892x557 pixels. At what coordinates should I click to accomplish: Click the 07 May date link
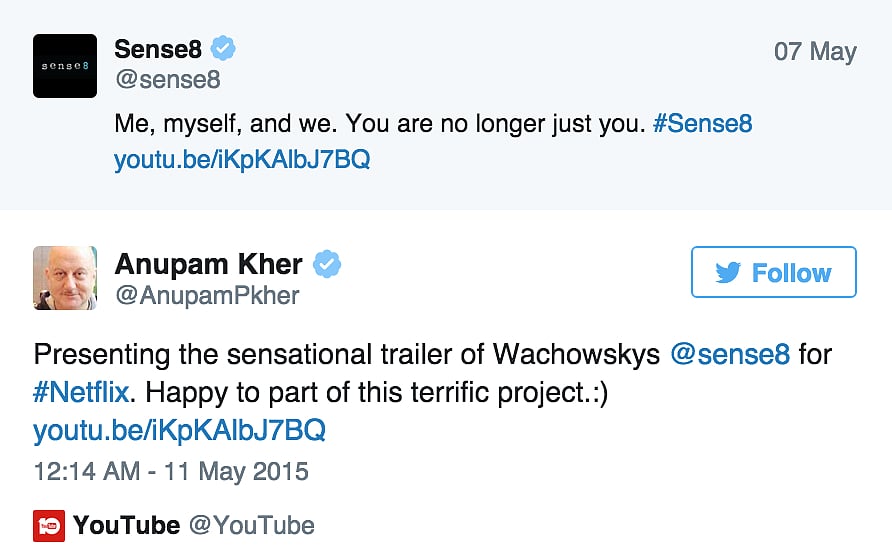coord(815,52)
